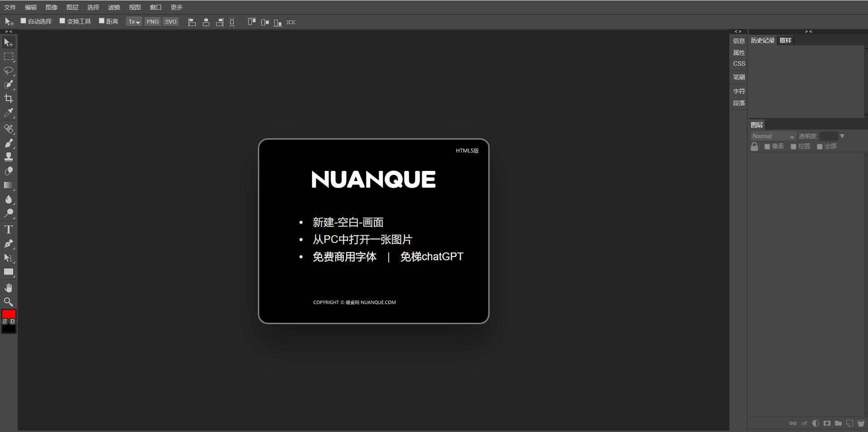Image resolution: width=868 pixels, height=432 pixels.
Task: Select the Type (T) tool
Action: pyautogui.click(x=9, y=229)
